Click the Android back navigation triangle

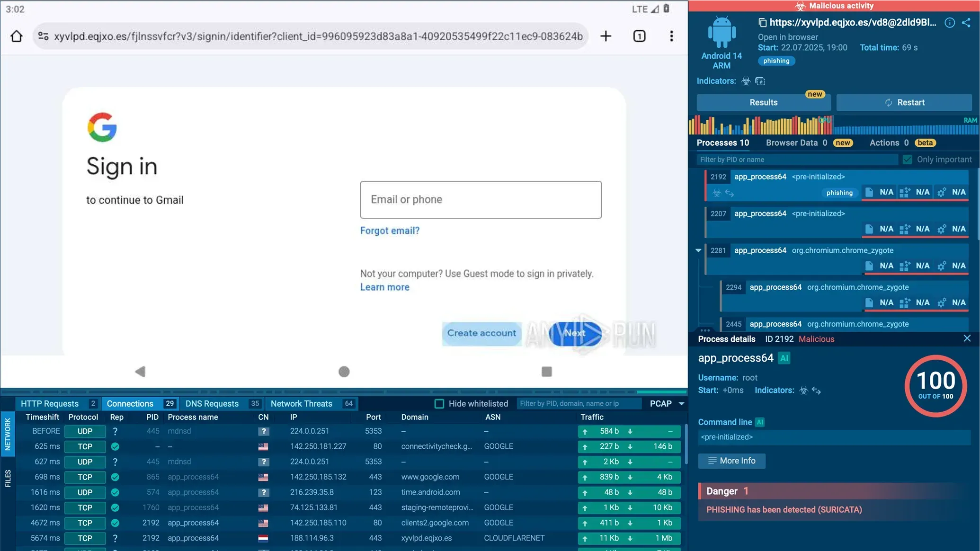click(140, 372)
